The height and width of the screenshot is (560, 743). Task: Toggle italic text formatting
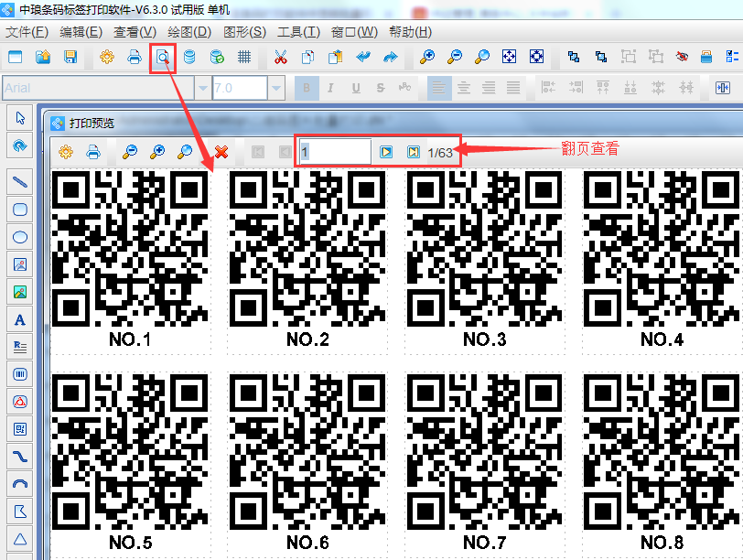[x=331, y=88]
